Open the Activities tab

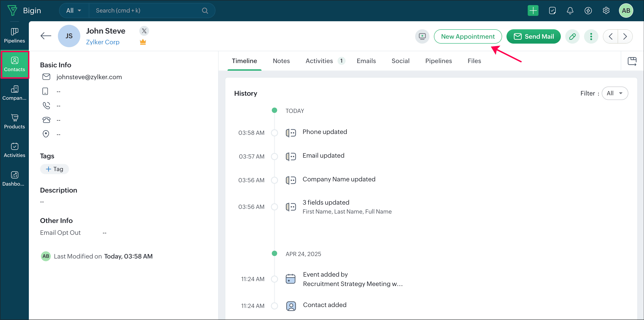pos(319,61)
